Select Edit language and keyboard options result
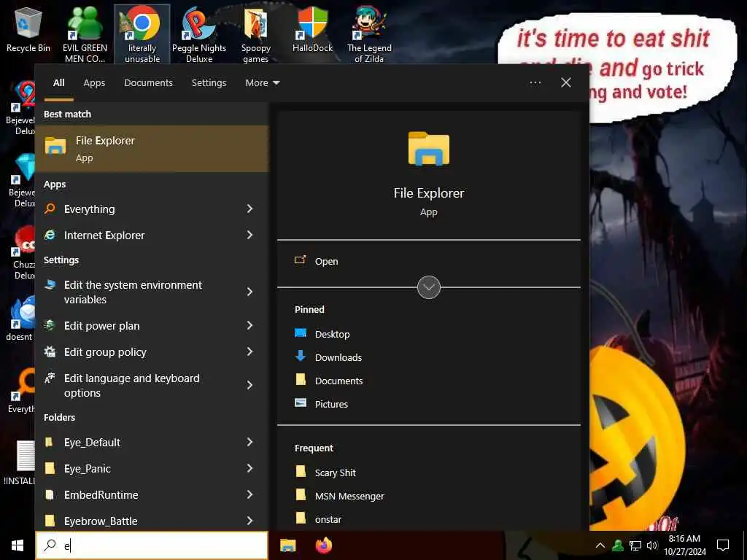The height and width of the screenshot is (560, 747). (x=152, y=385)
